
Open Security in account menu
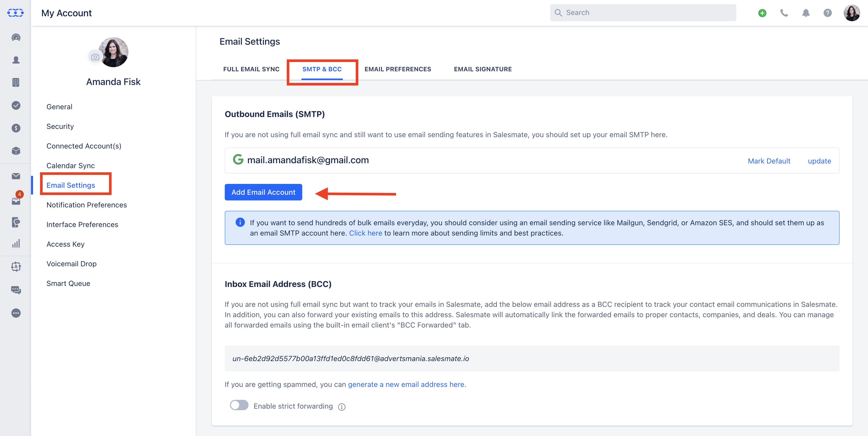click(x=60, y=126)
